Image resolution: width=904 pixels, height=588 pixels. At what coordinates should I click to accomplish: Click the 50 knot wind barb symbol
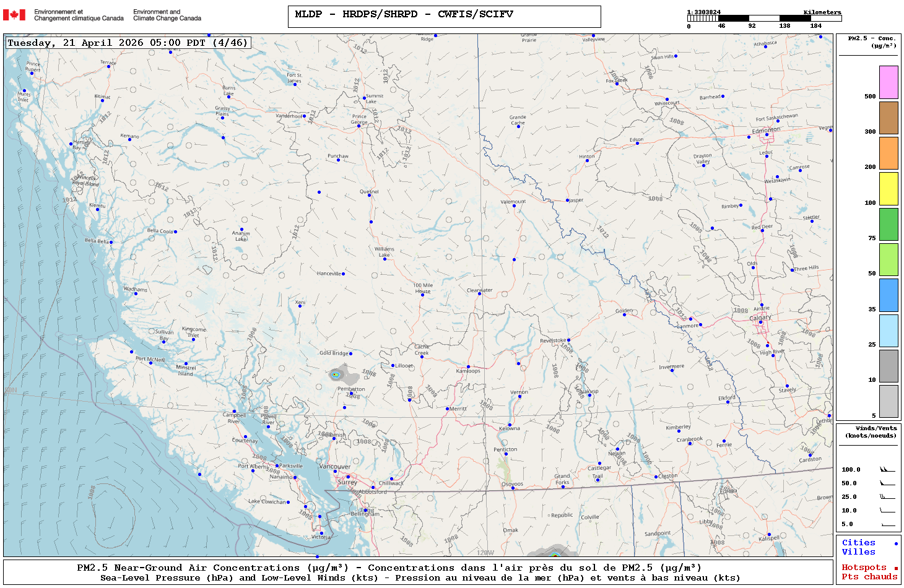click(x=887, y=483)
